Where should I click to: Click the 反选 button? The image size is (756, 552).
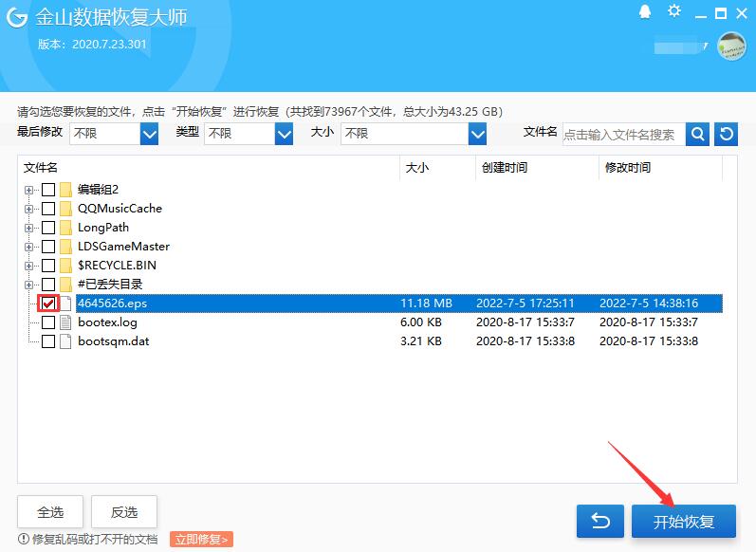coord(124,511)
